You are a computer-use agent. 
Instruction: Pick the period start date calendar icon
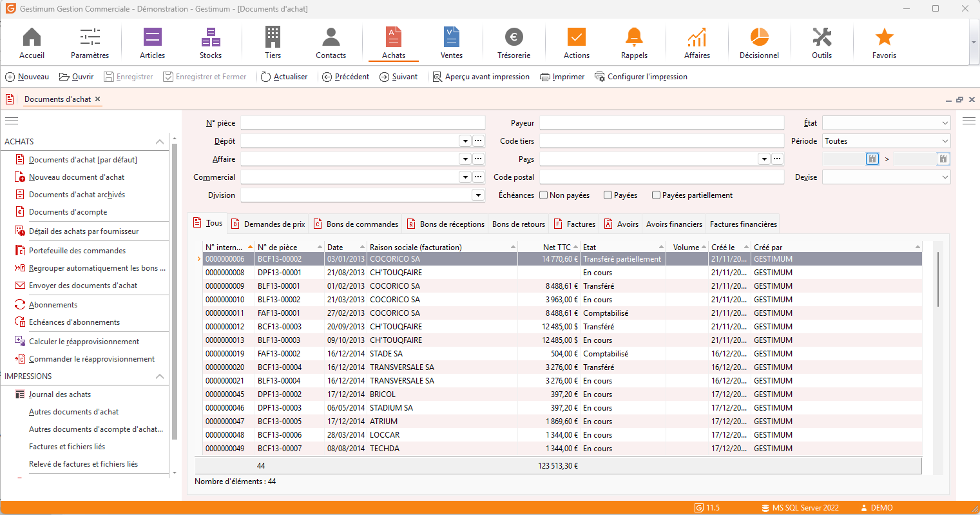(872, 159)
